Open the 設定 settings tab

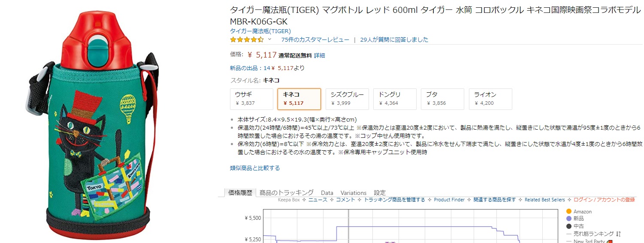tap(380, 193)
